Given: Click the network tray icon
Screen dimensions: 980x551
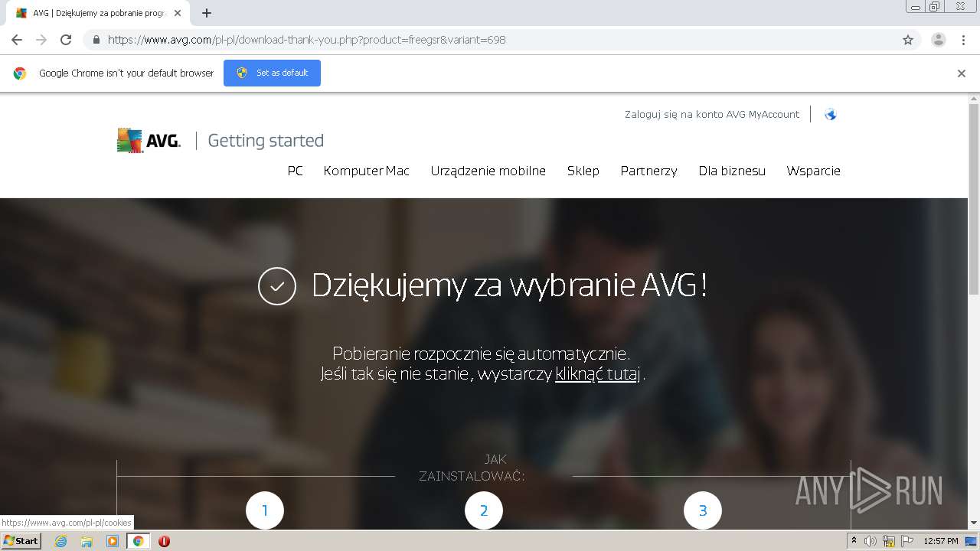Looking at the screenshot, I should tap(889, 541).
